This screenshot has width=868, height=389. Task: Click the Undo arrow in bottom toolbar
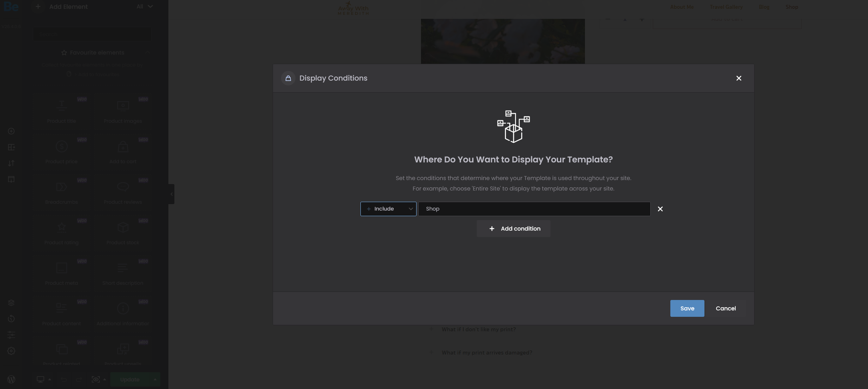(x=63, y=379)
